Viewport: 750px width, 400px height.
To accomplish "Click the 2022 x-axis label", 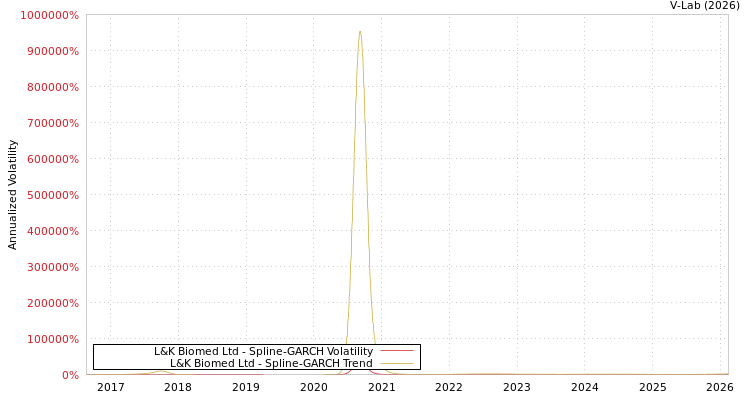I will [x=449, y=387].
